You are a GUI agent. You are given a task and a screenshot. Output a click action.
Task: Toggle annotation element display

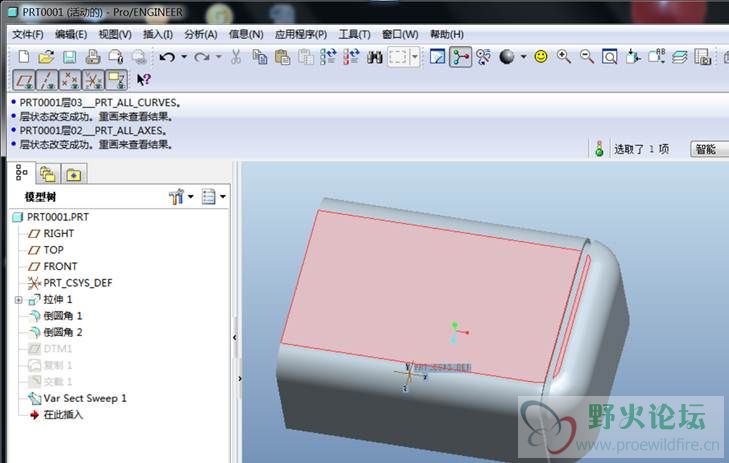pos(116,80)
